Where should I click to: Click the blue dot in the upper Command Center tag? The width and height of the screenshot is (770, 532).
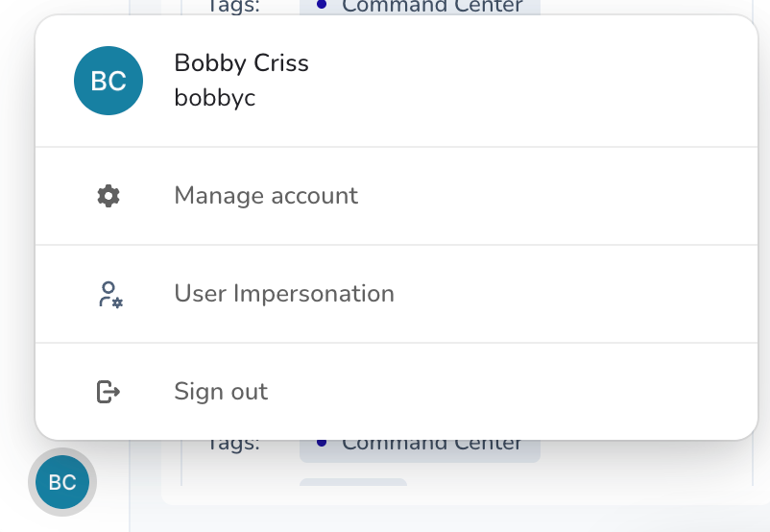tap(322, 5)
